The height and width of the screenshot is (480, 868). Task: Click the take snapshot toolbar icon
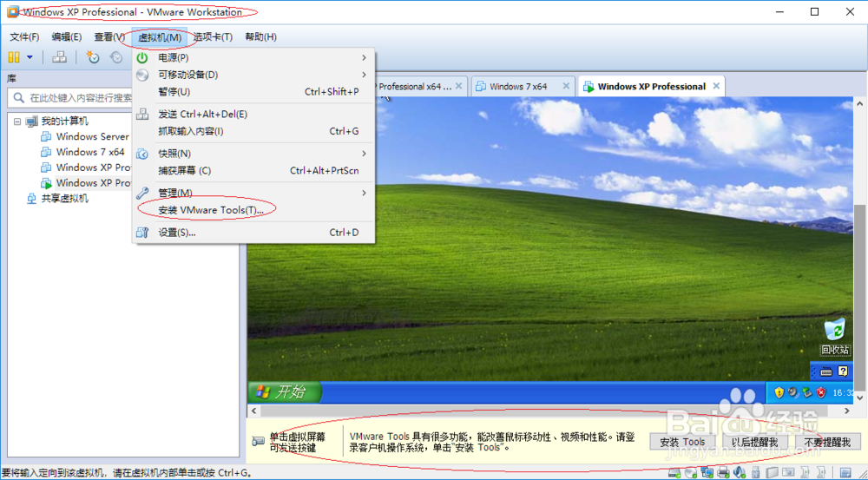93,57
